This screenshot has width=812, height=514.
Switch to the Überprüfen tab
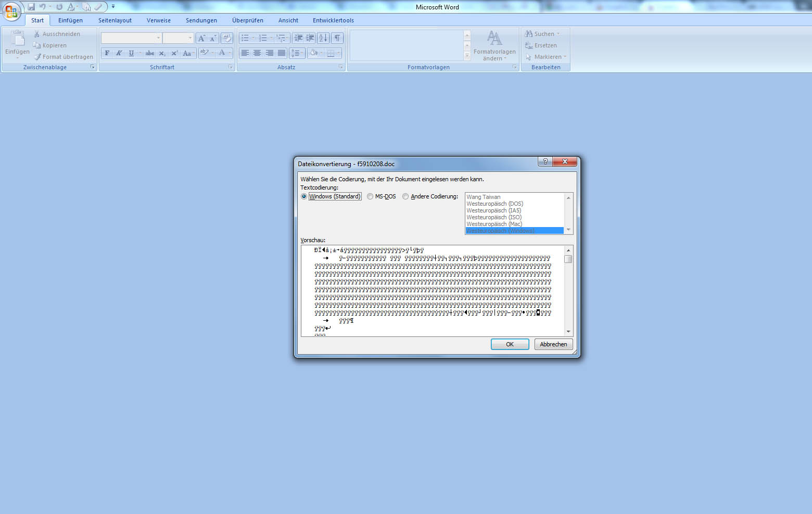pyautogui.click(x=248, y=20)
